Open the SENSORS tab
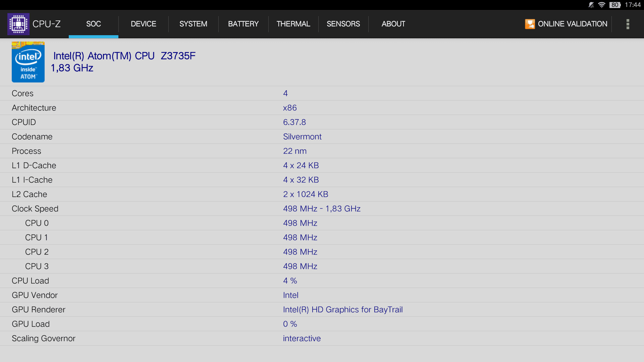 tap(343, 24)
